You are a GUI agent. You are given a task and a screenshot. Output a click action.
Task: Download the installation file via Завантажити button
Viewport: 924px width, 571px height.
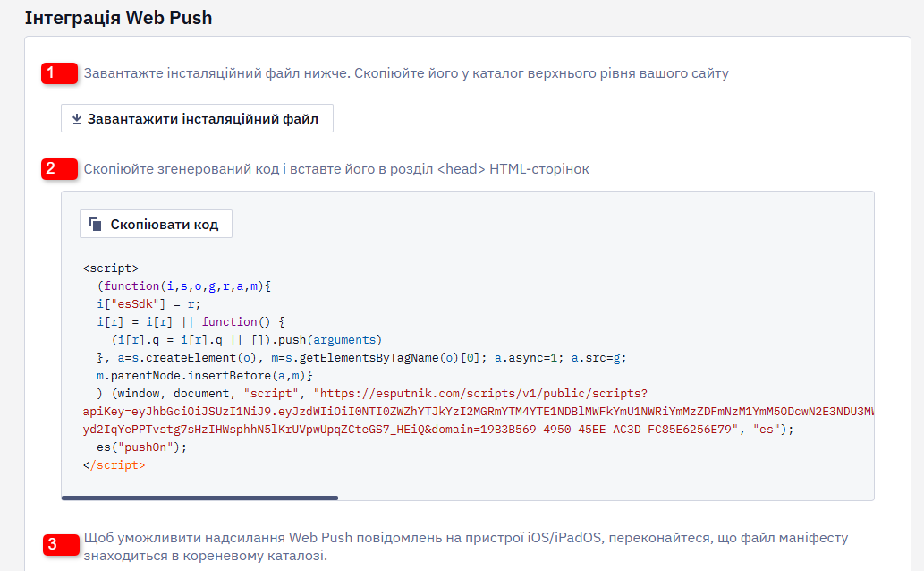197,118
